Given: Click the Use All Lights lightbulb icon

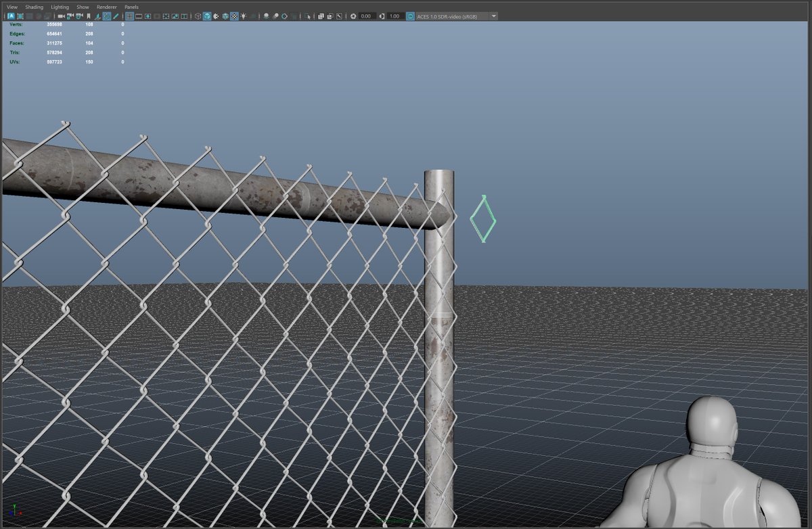Looking at the screenshot, I should pos(243,16).
